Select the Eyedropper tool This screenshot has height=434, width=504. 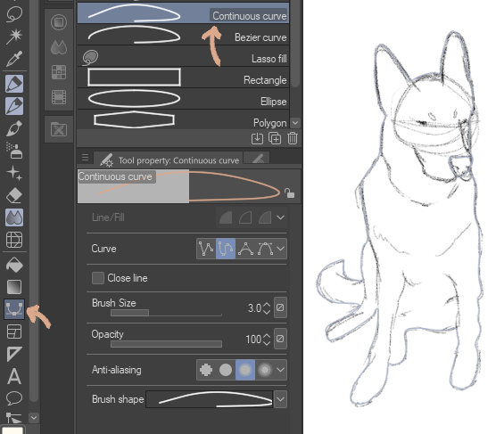(14, 59)
